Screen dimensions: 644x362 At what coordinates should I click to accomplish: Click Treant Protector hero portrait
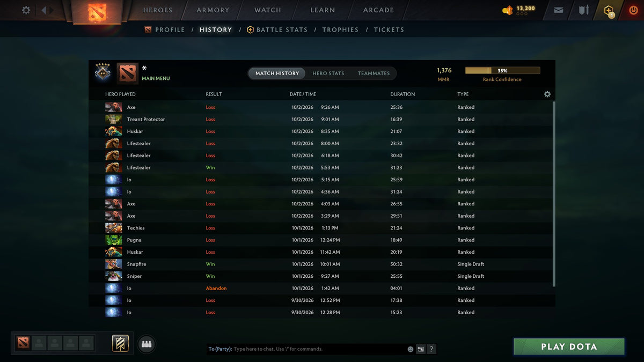pyautogui.click(x=113, y=119)
